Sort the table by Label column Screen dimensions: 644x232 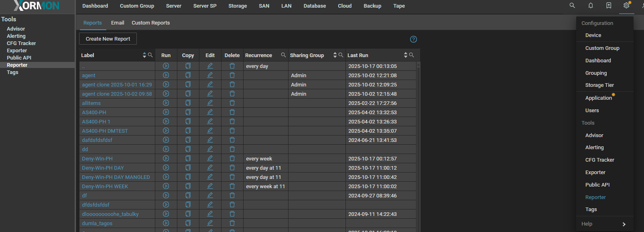(x=144, y=55)
